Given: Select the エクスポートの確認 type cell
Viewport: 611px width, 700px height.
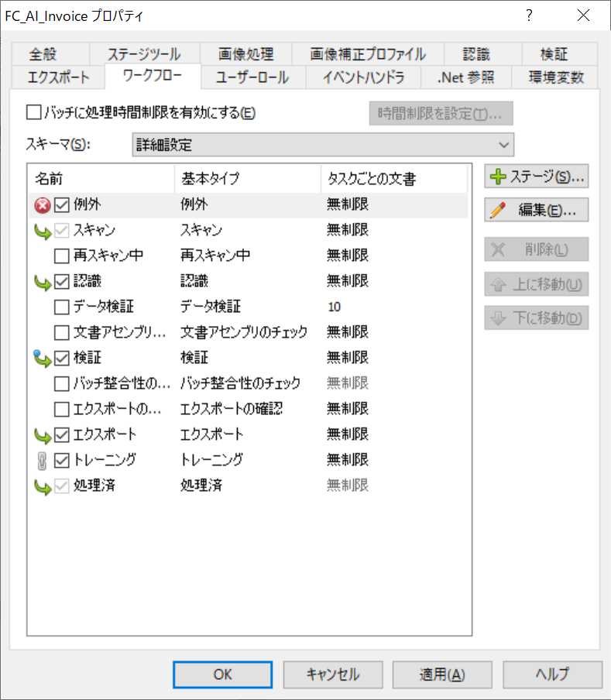Looking at the screenshot, I should pyautogui.click(x=232, y=410).
